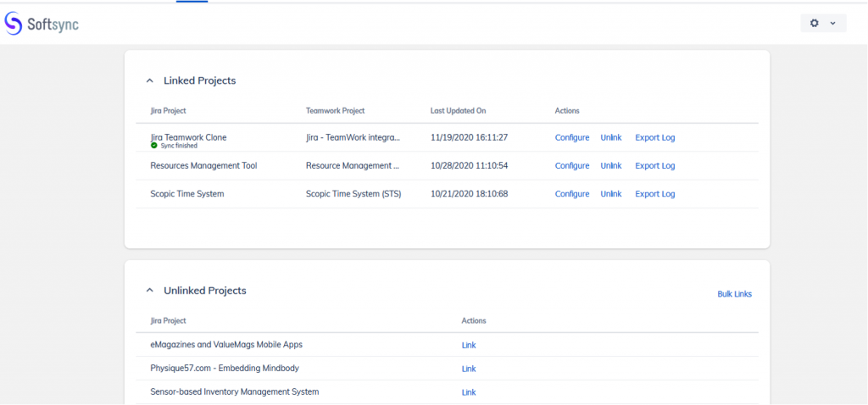Open the settings gear menu
868x405 pixels.
click(815, 23)
